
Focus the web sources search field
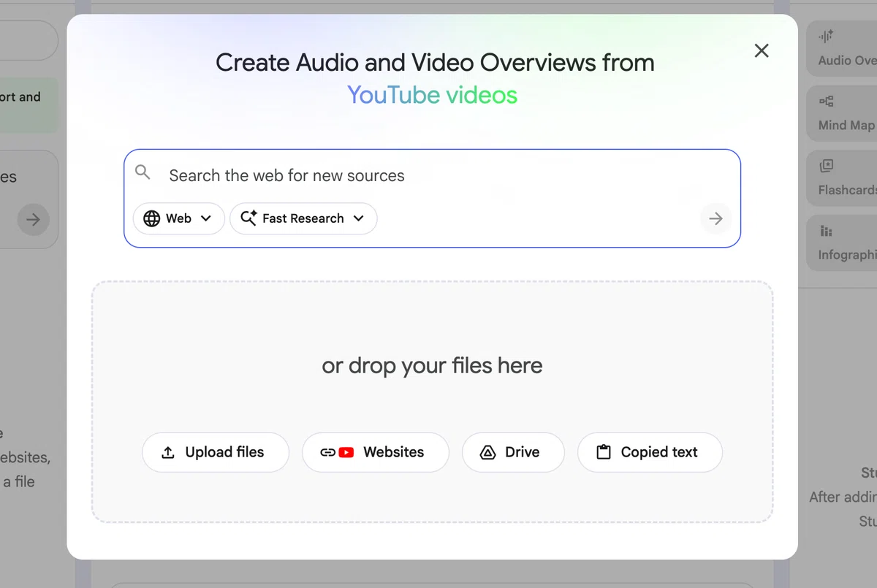431,175
